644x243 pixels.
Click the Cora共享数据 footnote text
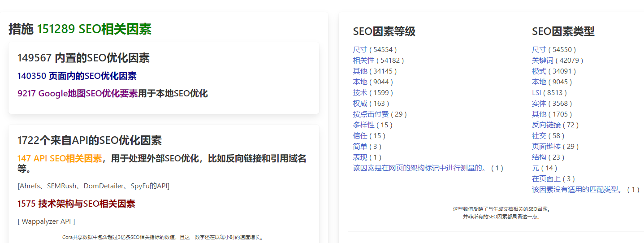pos(163,237)
